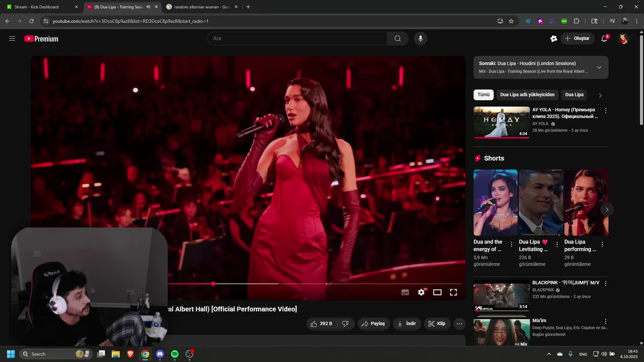
Task: Bookmark this page with star icon
Action: click(511, 21)
